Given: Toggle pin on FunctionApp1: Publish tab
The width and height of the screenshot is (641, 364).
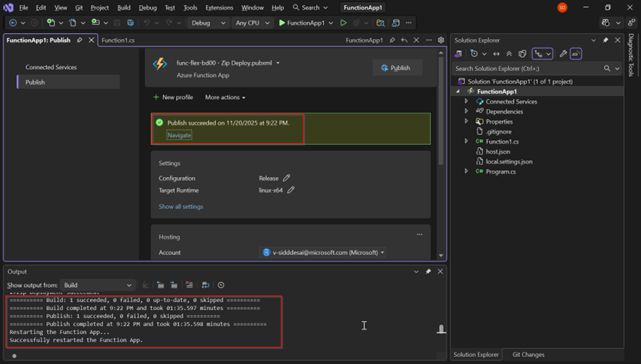Looking at the screenshot, I should [80, 41].
